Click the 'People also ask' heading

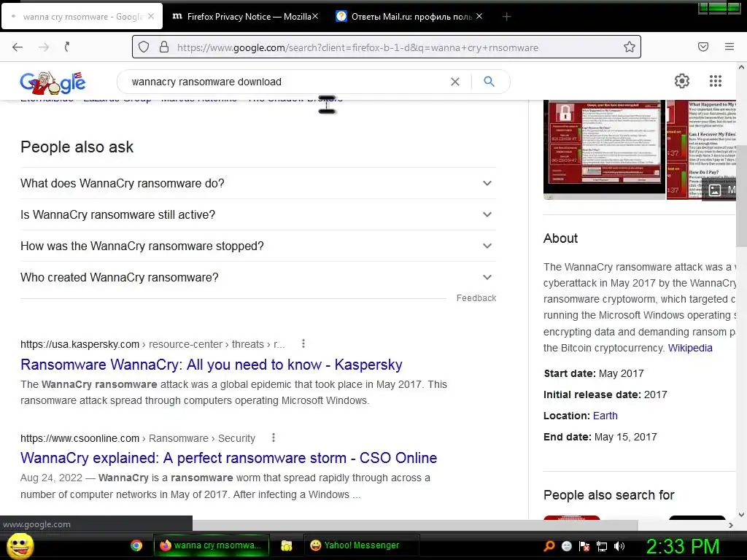pos(77,147)
